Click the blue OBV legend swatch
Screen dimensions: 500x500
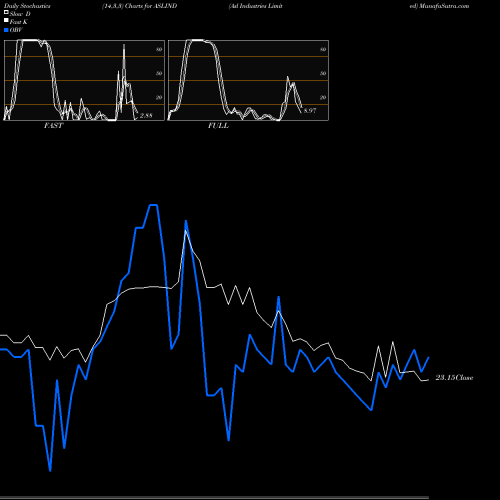[x=6, y=30]
